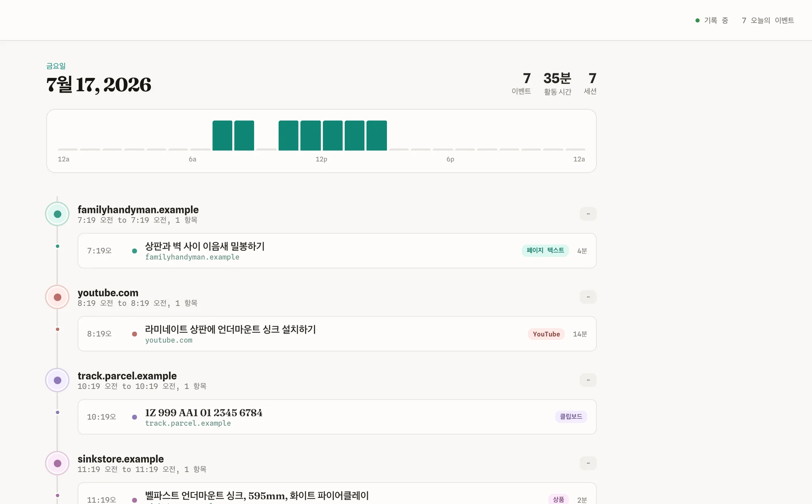This screenshot has height=504, width=812.
Task: Click the familyhandyman.example teal session circle icon
Action: tap(57, 214)
